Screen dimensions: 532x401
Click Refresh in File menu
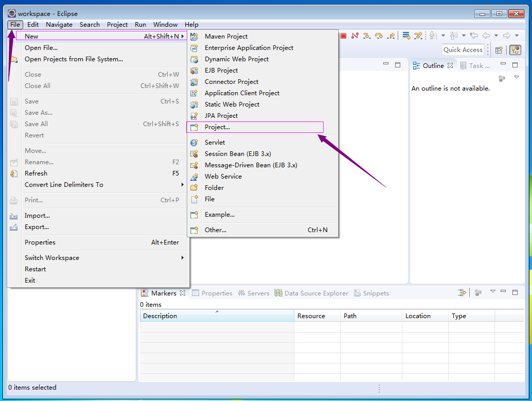[98, 173]
